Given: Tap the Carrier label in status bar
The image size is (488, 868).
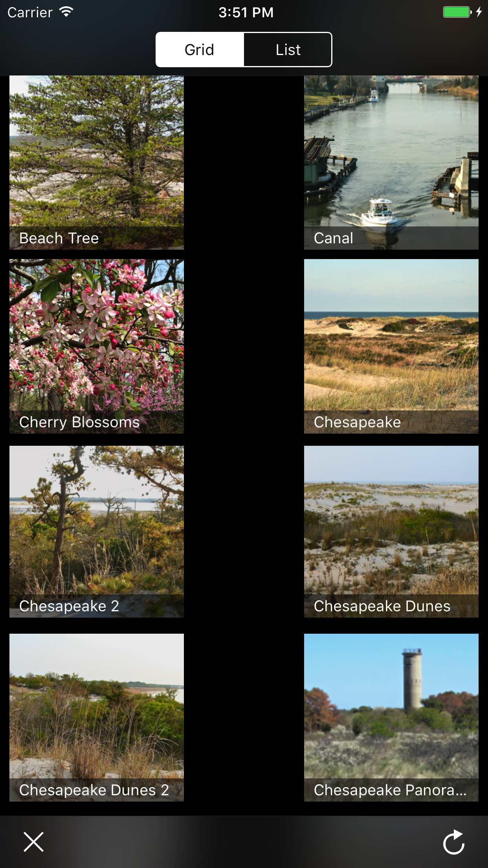Looking at the screenshot, I should (x=30, y=13).
